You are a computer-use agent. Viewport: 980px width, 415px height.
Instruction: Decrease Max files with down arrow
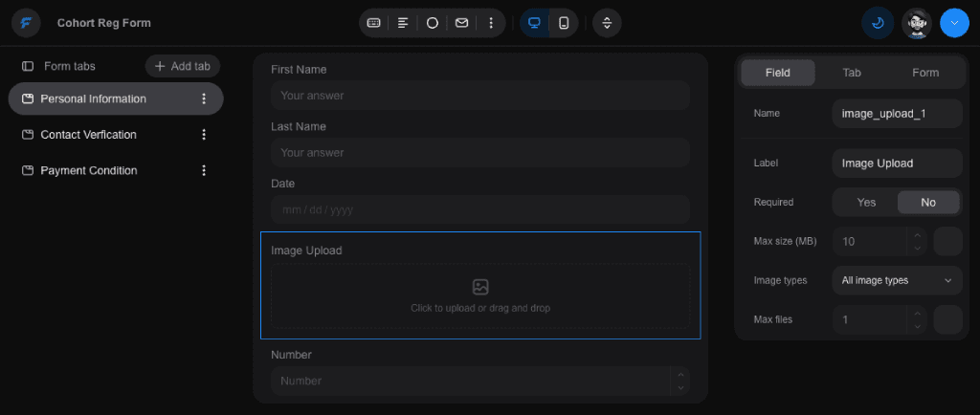point(917,326)
